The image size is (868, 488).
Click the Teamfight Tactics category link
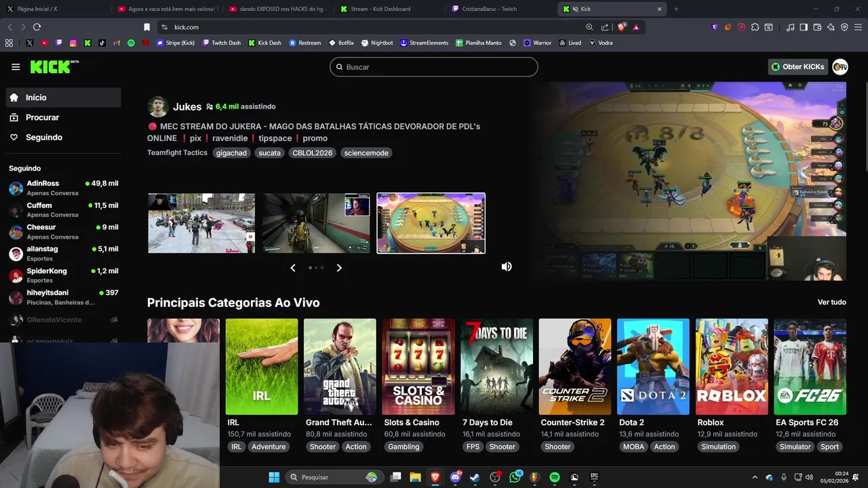click(177, 152)
